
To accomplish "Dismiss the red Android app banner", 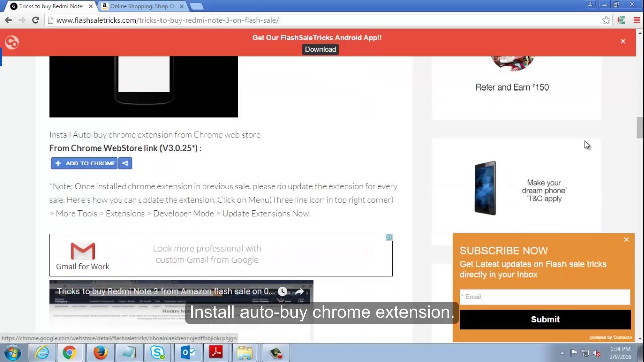I will pos(623,41).
